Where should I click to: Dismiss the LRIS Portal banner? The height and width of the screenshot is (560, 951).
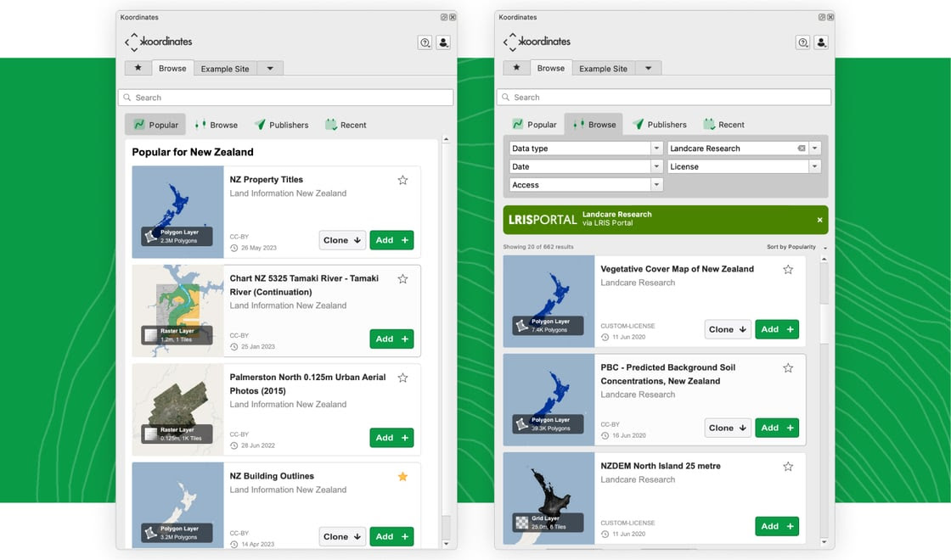coord(819,220)
